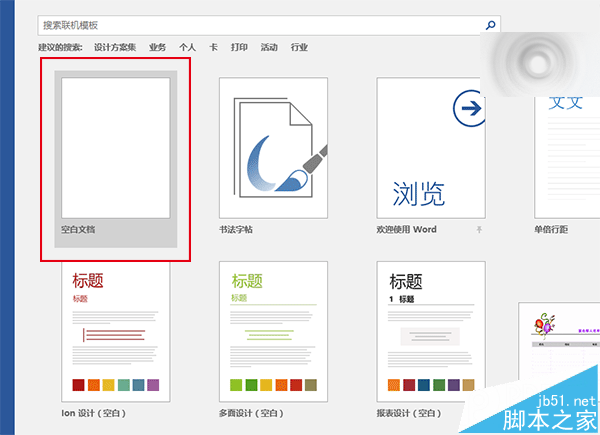Click the purple swatch in the Ion preview
The height and width of the screenshot is (435, 600).
point(153,385)
